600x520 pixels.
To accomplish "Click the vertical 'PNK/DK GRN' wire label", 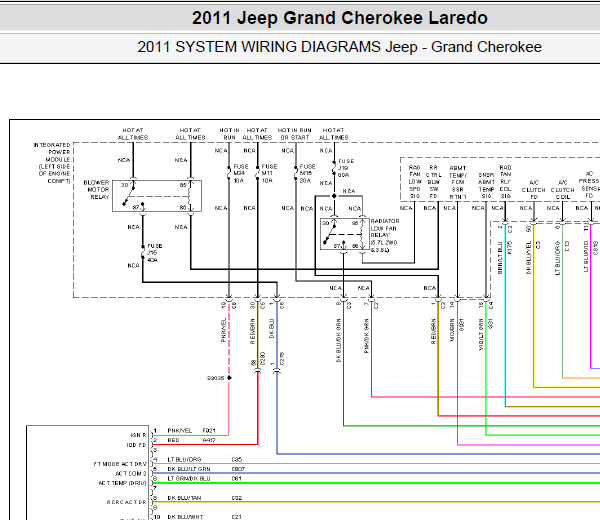I will pos(366,336).
